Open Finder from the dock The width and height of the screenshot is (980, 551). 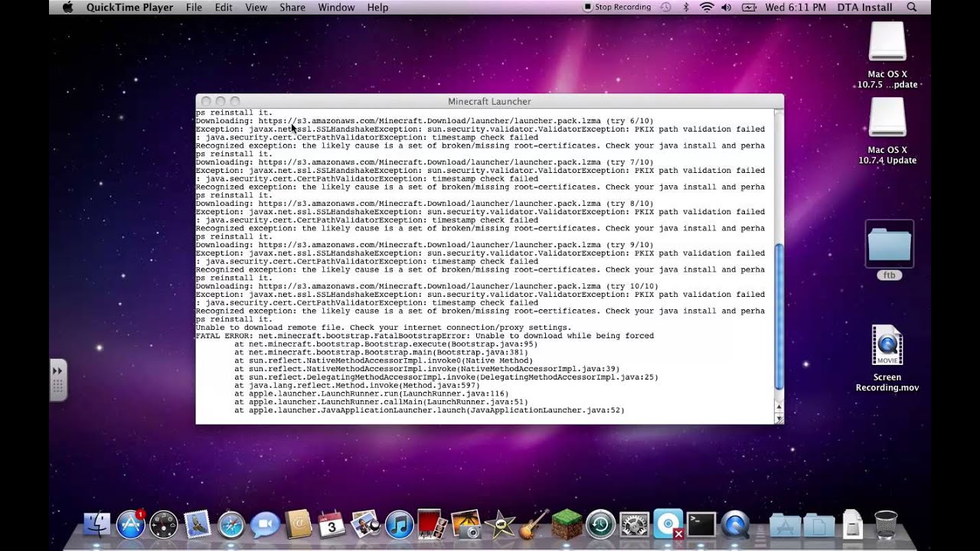point(97,524)
